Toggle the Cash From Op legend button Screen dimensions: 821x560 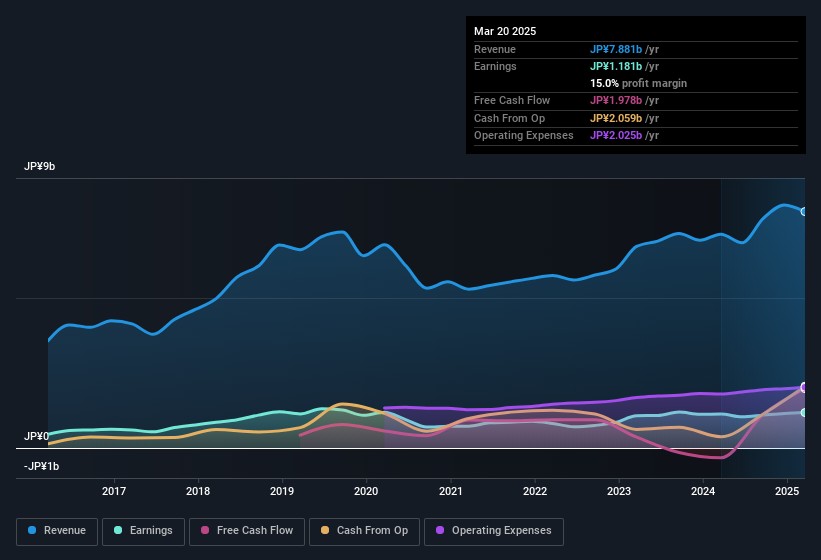tap(363, 531)
